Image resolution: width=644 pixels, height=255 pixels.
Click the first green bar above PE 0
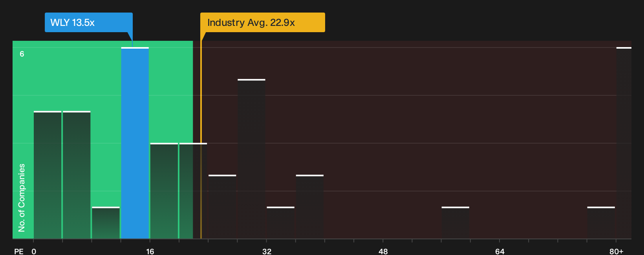pyautogui.click(x=48, y=175)
